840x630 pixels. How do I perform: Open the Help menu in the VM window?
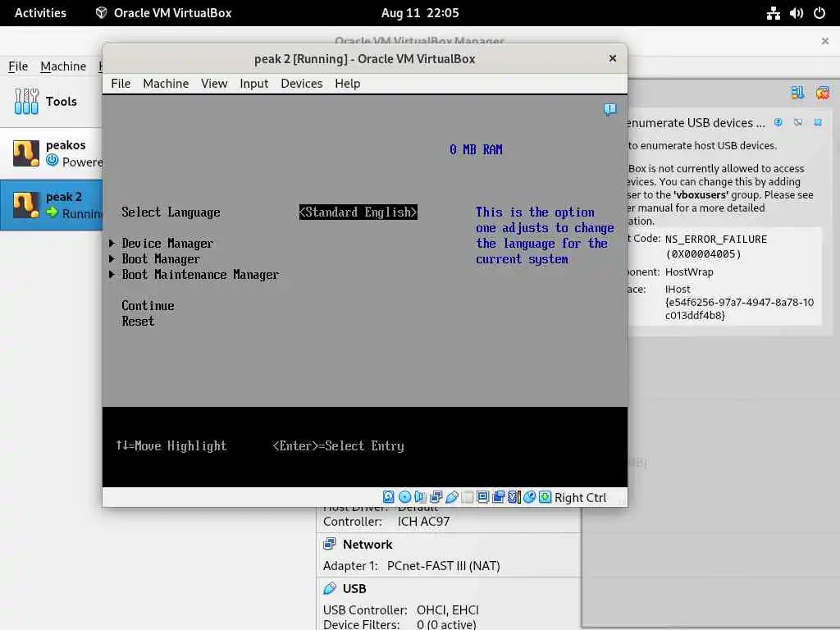click(348, 84)
